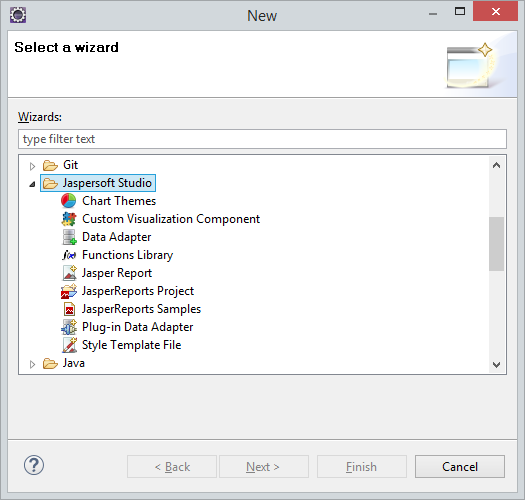The width and height of the screenshot is (525, 500).
Task: Select the Plug-in Data Adapter icon
Action: (69, 327)
